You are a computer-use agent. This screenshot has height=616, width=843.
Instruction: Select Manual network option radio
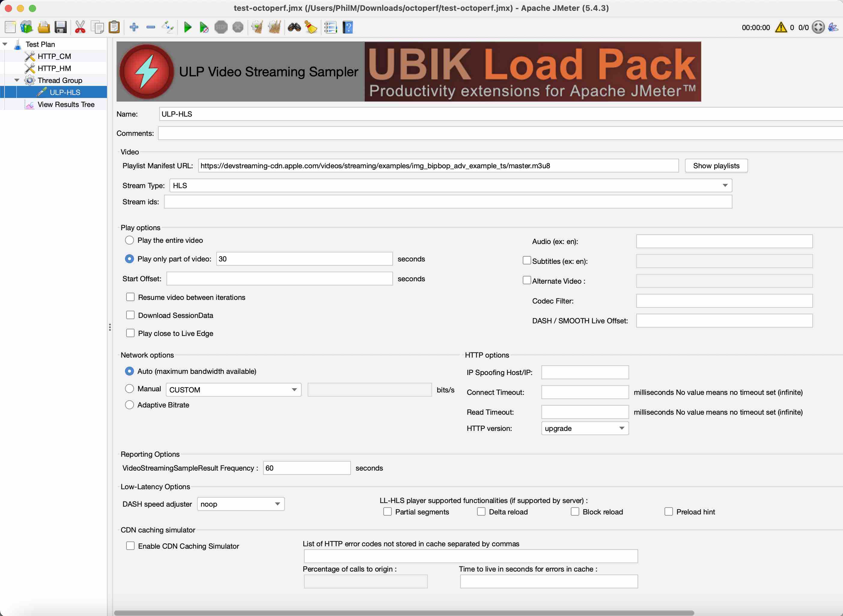(129, 389)
